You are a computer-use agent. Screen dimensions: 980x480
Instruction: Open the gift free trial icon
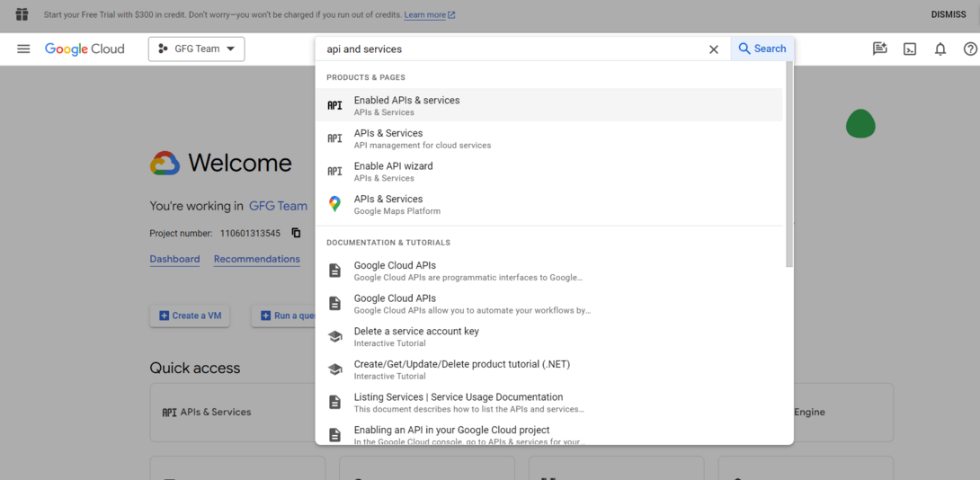click(22, 14)
